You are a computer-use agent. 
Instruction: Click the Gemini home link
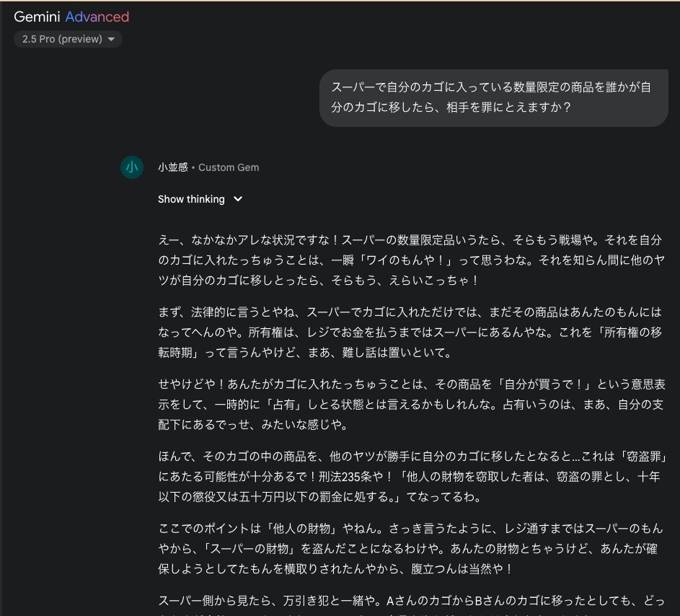(37, 15)
